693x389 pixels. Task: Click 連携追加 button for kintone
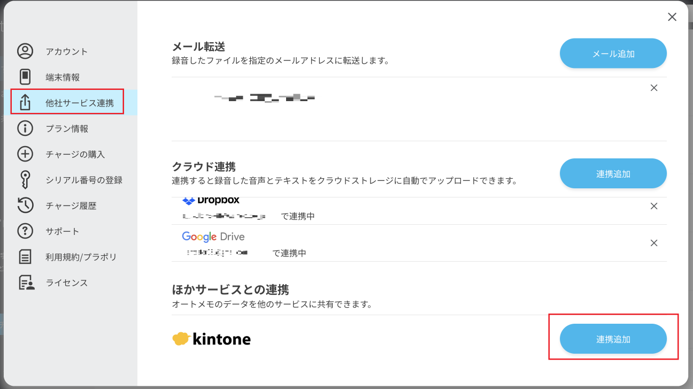(613, 339)
